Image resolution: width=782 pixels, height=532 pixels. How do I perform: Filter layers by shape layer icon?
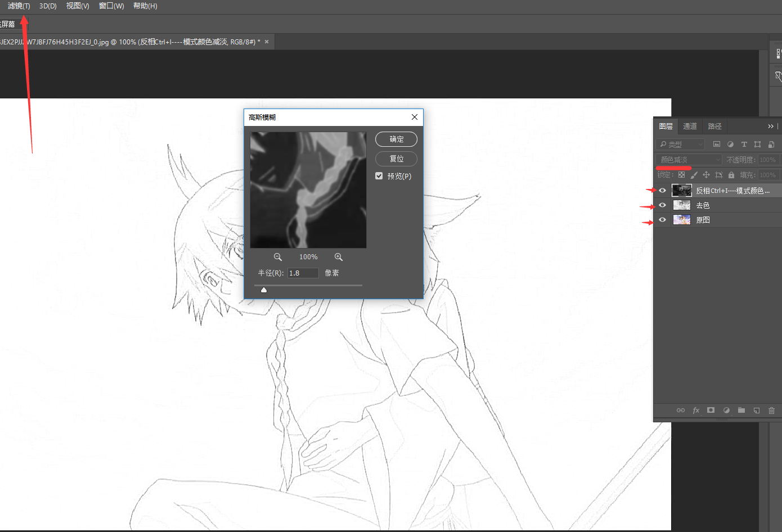click(757, 145)
